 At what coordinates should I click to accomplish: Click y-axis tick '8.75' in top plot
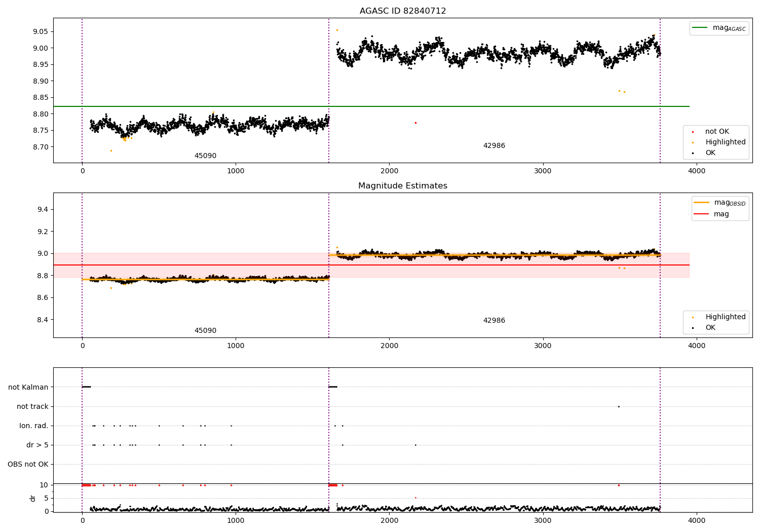coord(40,130)
